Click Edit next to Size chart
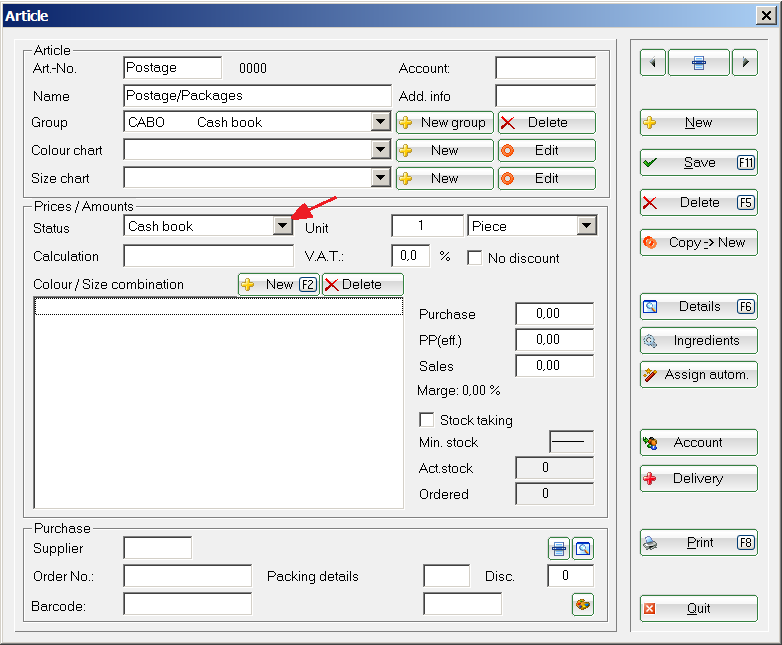 [x=546, y=178]
